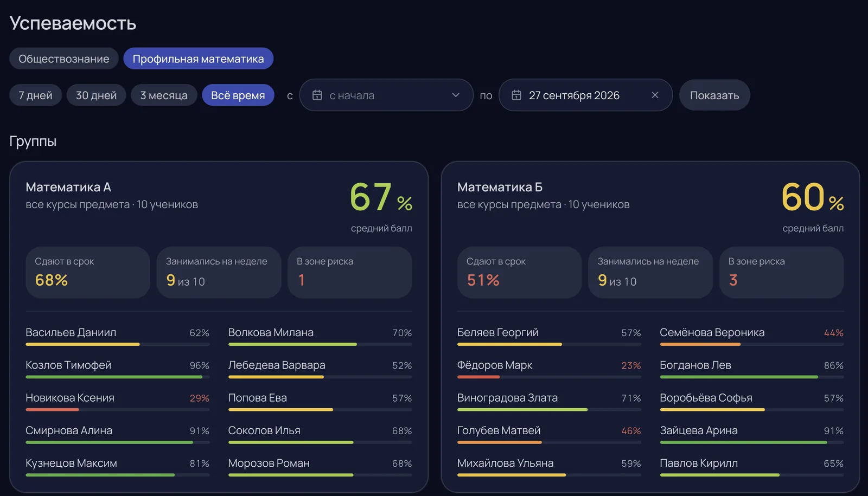Image resolution: width=868 pixels, height=496 pixels.
Task: Click Сдают в срок 68% card
Action: click(88, 272)
